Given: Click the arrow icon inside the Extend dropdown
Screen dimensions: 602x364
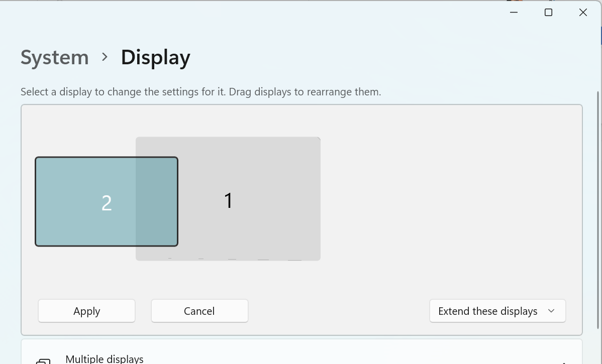Looking at the screenshot, I should pos(551,311).
